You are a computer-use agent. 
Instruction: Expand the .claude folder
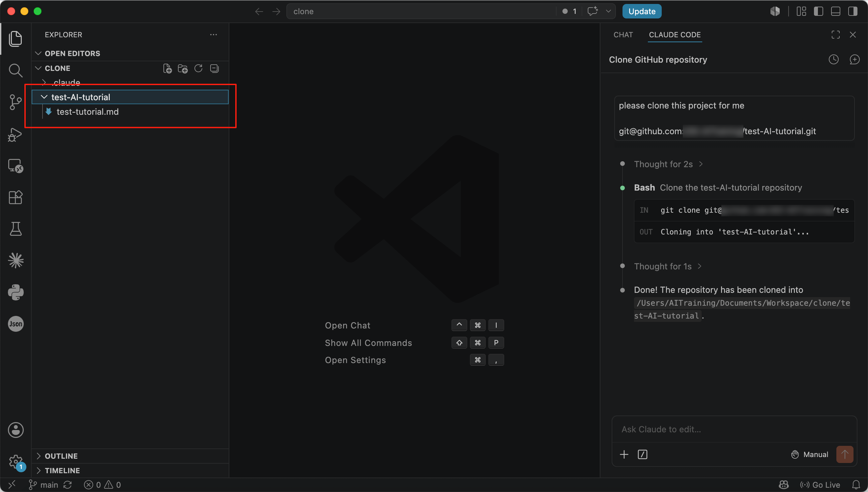[130, 82]
